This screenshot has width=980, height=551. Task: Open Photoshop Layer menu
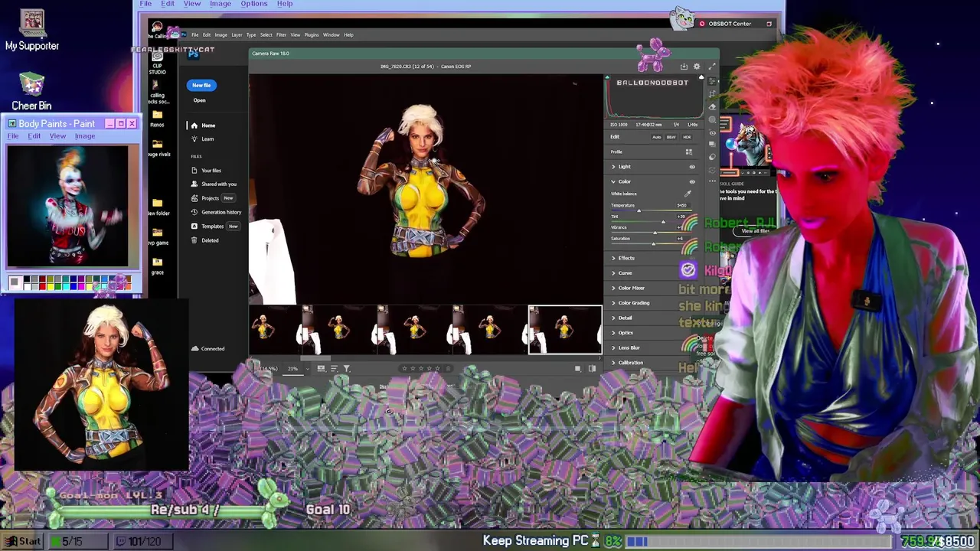point(237,34)
